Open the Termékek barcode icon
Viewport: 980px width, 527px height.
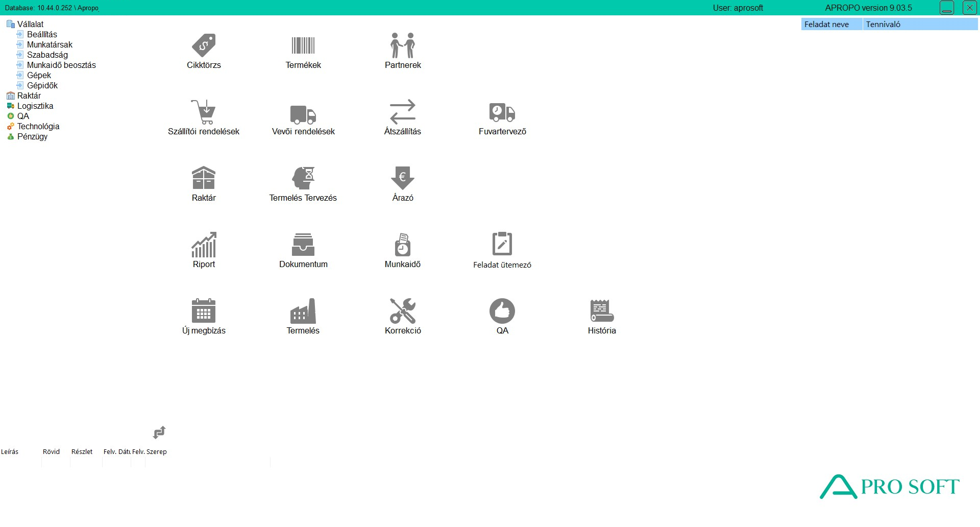tap(303, 45)
